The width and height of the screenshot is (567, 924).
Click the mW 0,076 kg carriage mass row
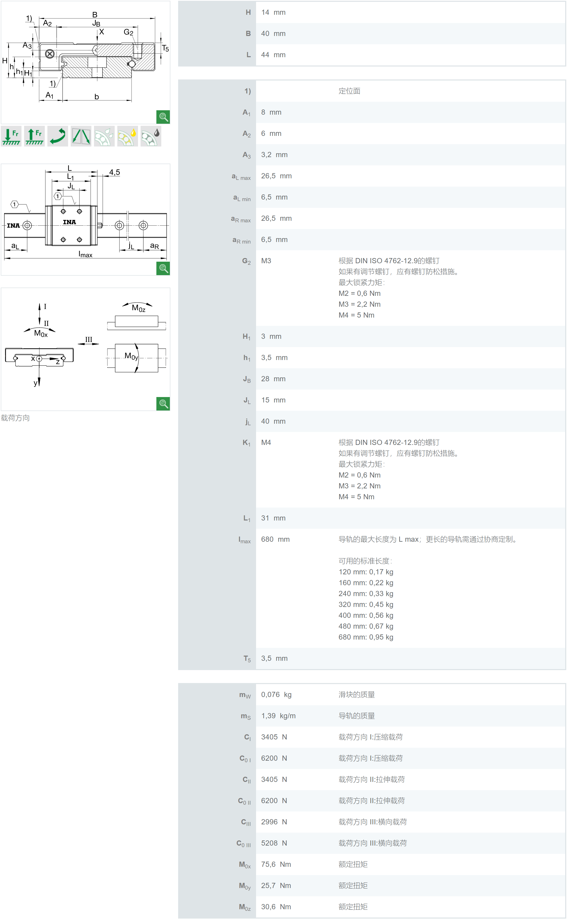pyautogui.click(x=276, y=694)
